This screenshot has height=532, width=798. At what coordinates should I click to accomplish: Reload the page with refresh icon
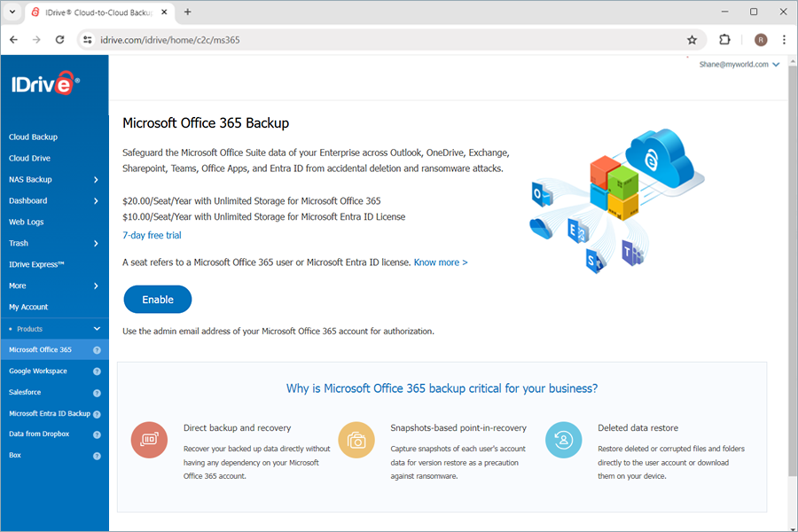[x=59, y=40]
